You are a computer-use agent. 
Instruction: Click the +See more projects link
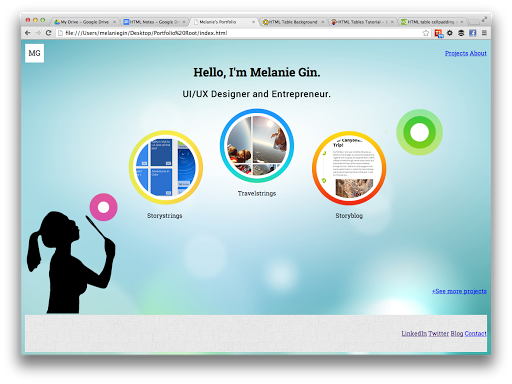pos(459,291)
